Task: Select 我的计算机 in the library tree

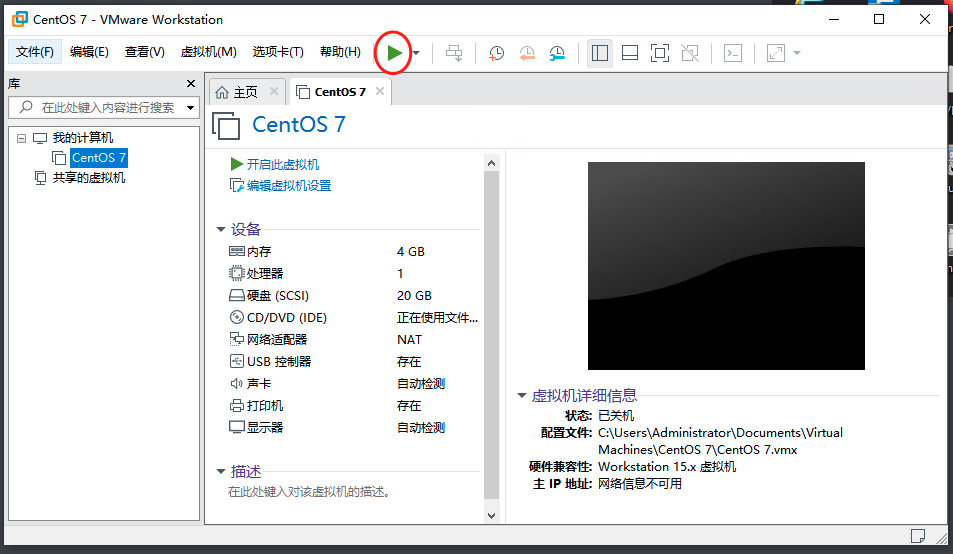Action: (x=83, y=138)
